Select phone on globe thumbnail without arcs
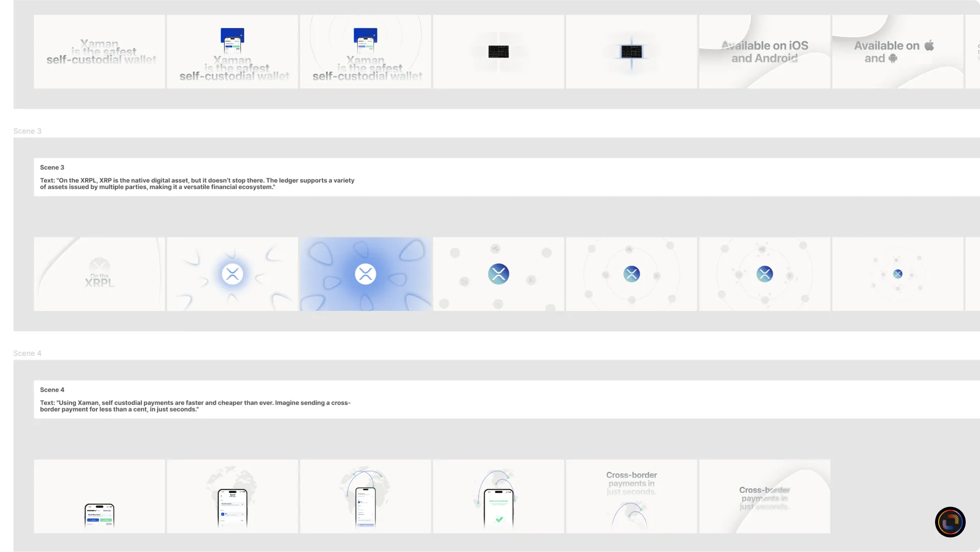The image size is (980, 552). tap(232, 496)
